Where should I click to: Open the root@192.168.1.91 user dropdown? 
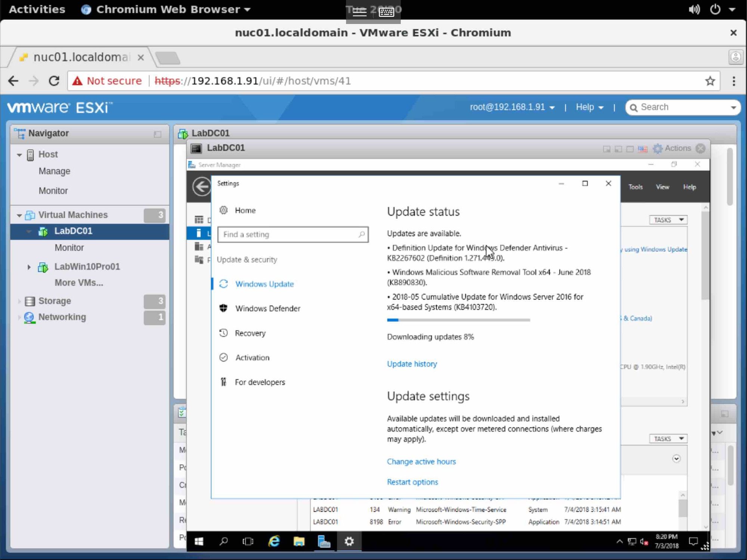point(512,107)
